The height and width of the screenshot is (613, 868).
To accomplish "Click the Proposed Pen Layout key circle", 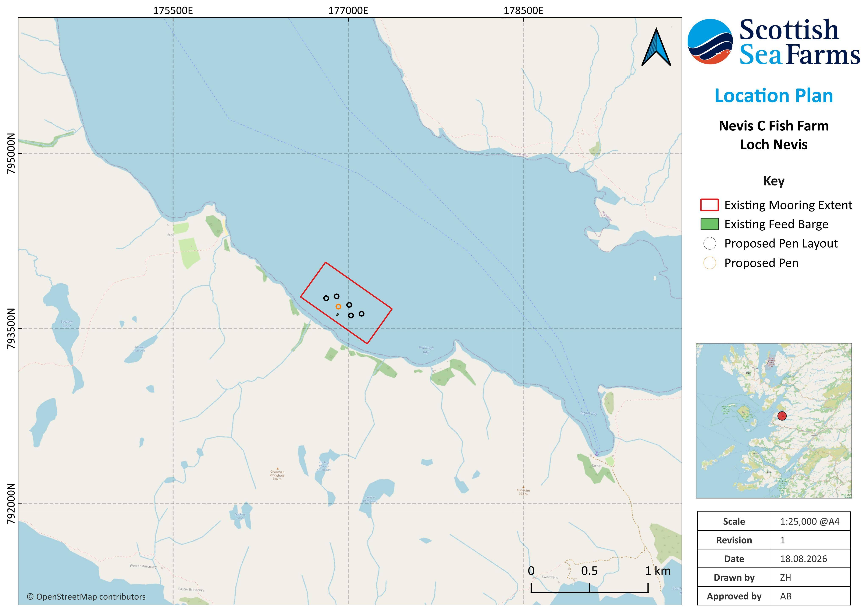I will pos(710,244).
